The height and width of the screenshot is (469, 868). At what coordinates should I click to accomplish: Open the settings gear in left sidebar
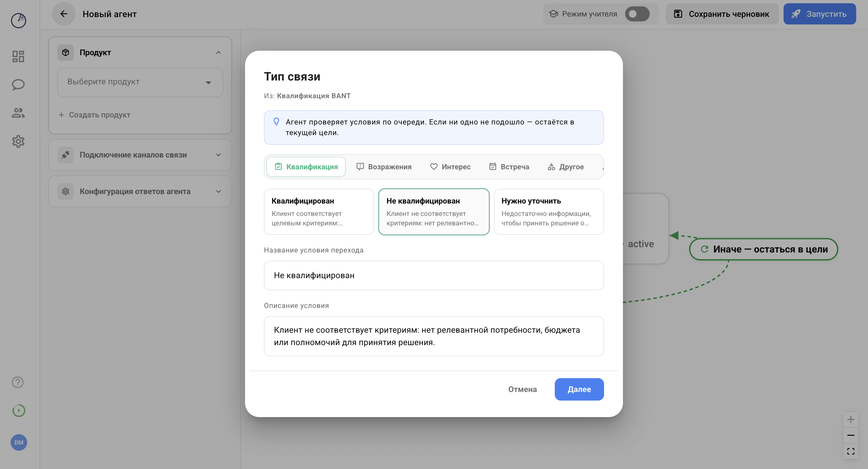click(x=18, y=141)
